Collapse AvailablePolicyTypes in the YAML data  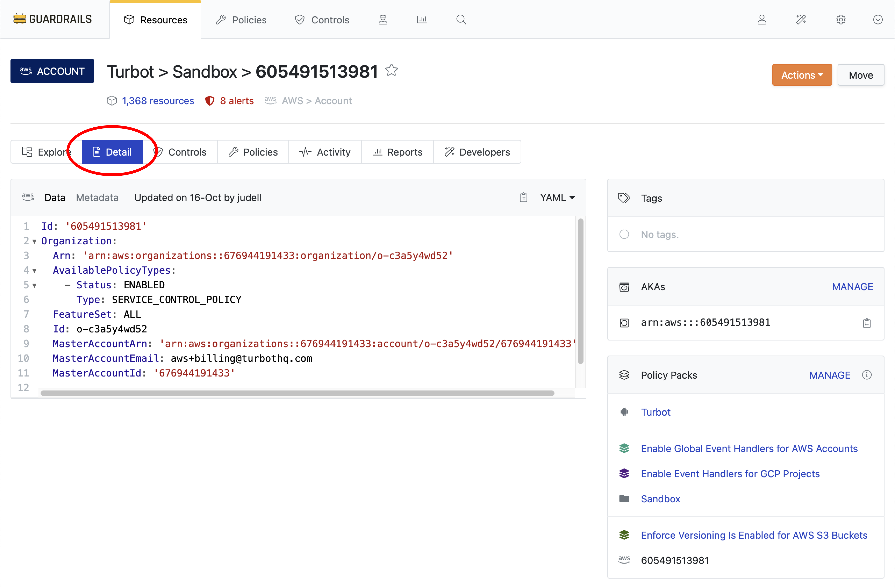[x=35, y=271]
